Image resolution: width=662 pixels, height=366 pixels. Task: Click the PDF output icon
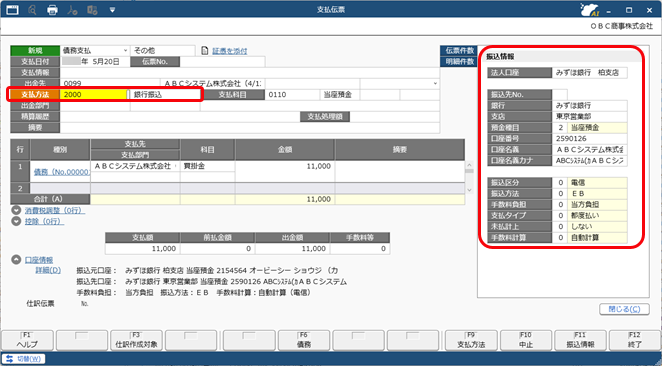click(72, 9)
